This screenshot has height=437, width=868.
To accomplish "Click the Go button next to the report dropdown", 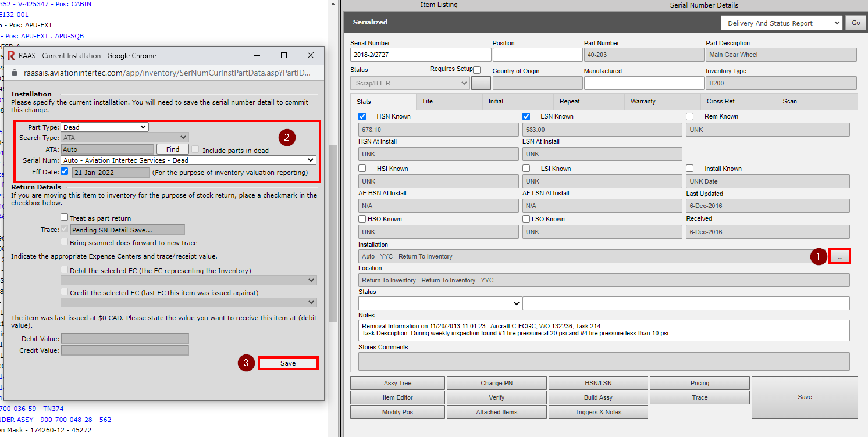I will coord(855,22).
